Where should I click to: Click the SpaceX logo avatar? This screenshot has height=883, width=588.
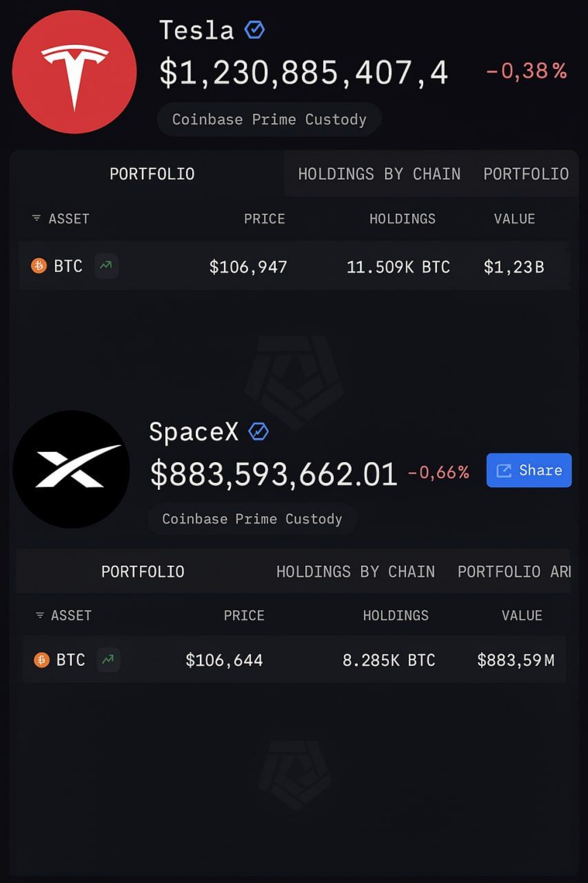(x=71, y=469)
